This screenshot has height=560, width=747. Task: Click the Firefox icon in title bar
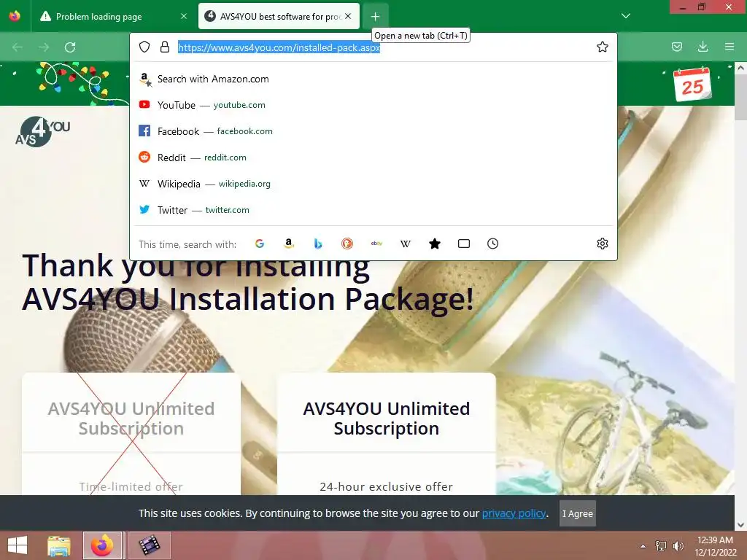(15, 16)
